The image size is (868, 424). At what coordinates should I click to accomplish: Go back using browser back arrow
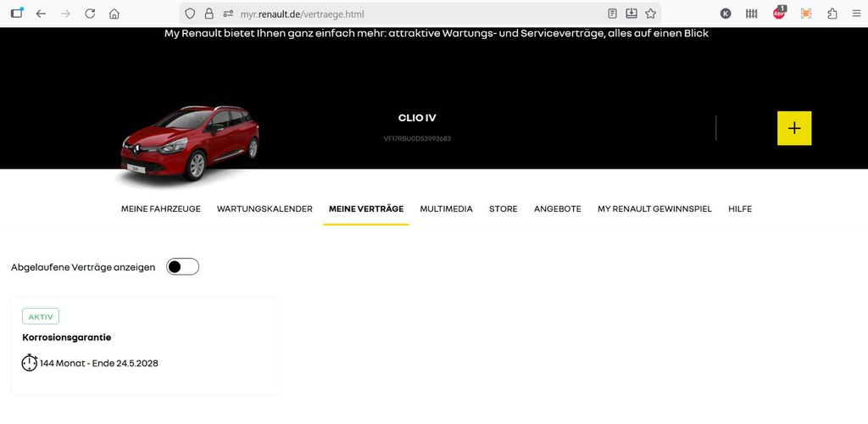(41, 14)
